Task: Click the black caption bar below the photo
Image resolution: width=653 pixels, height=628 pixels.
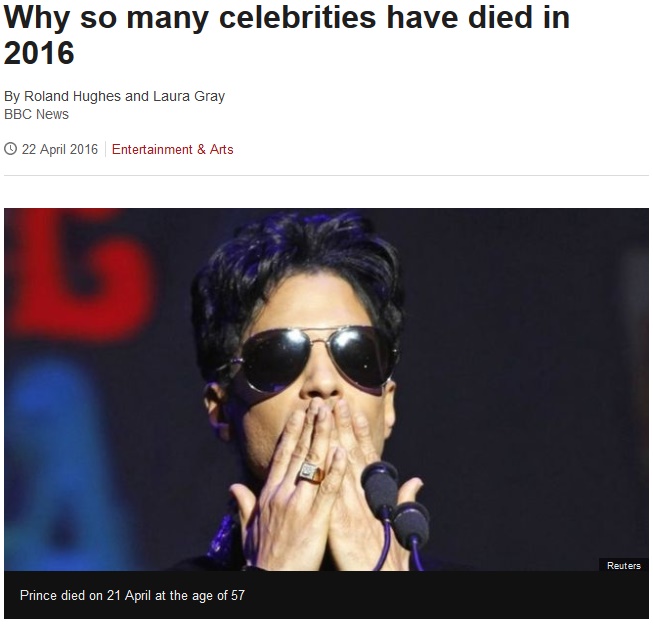Action: tap(326, 595)
